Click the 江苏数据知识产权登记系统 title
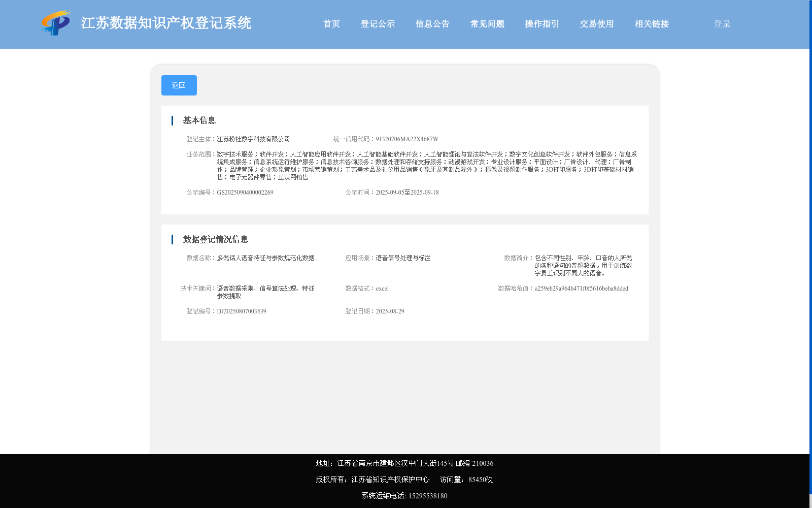The height and width of the screenshot is (508, 812). pos(166,23)
